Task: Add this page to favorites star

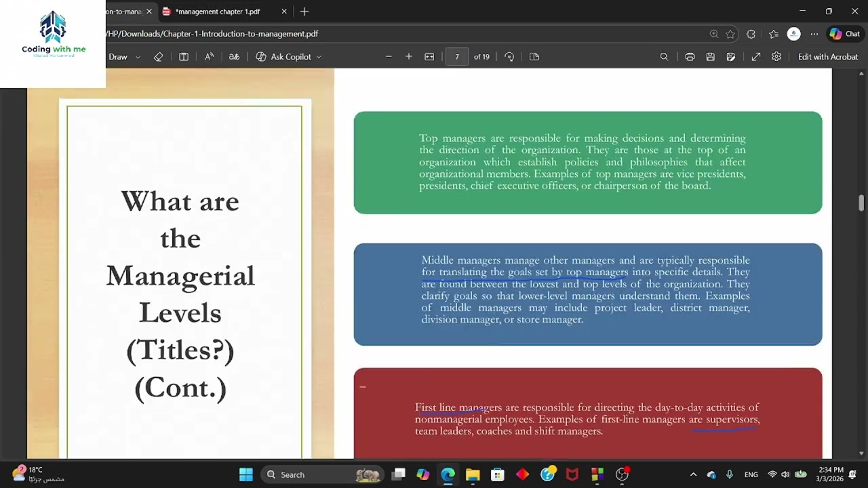Action: pyautogui.click(x=730, y=34)
